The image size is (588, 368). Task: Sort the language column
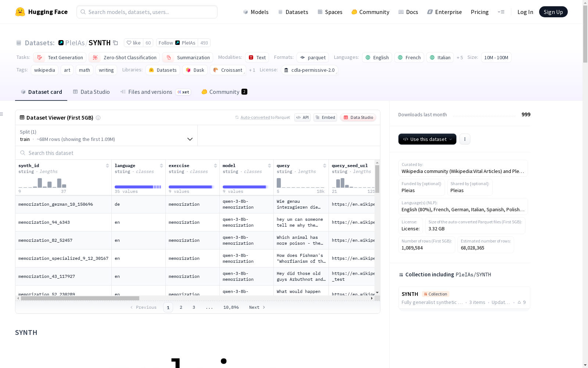[161, 166]
